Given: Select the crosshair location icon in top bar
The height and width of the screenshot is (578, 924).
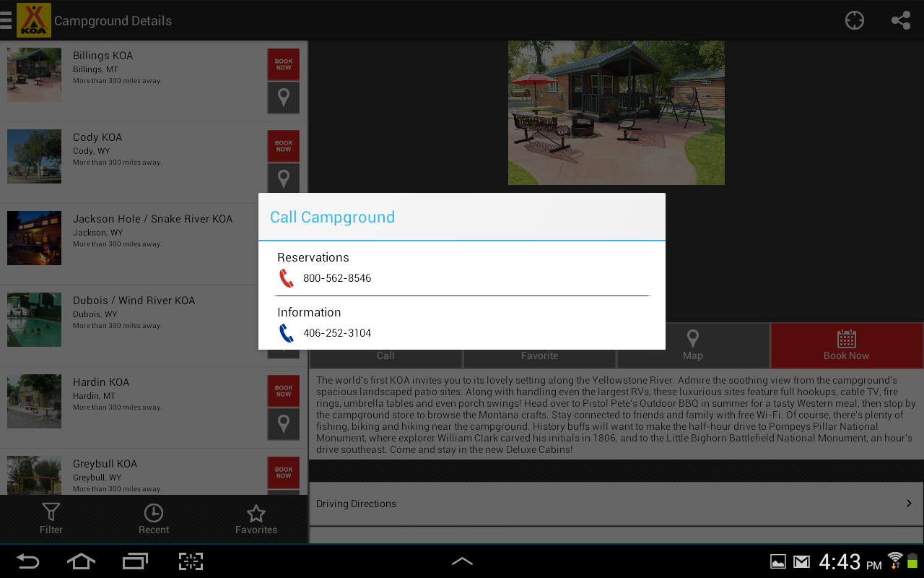Looking at the screenshot, I should point(854,20).
